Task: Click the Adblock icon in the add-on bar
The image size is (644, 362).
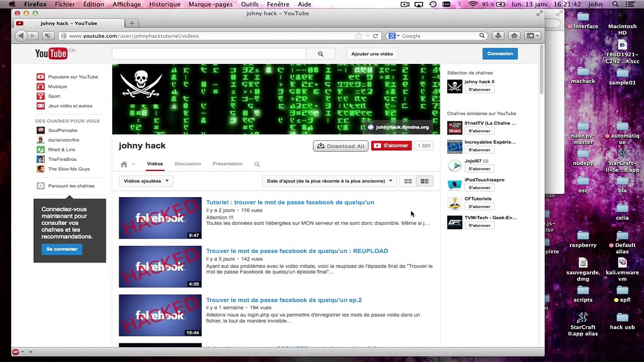Action: 16,352
